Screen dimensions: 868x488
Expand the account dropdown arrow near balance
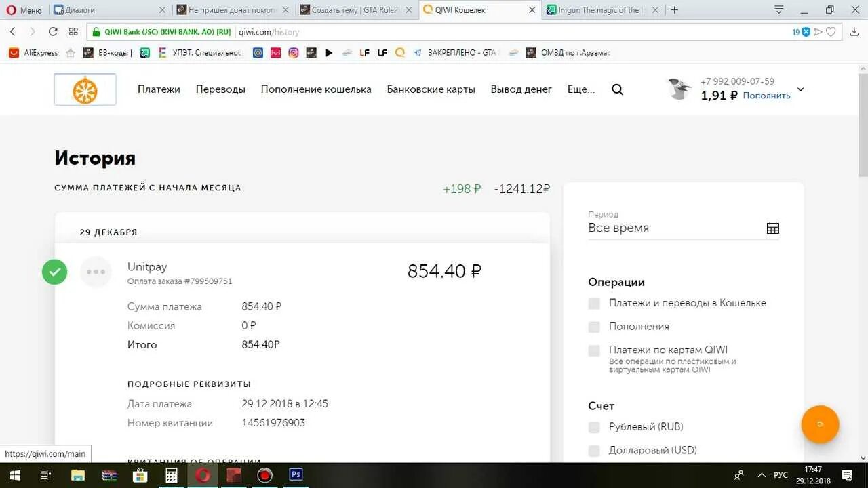tap(800, 89)
